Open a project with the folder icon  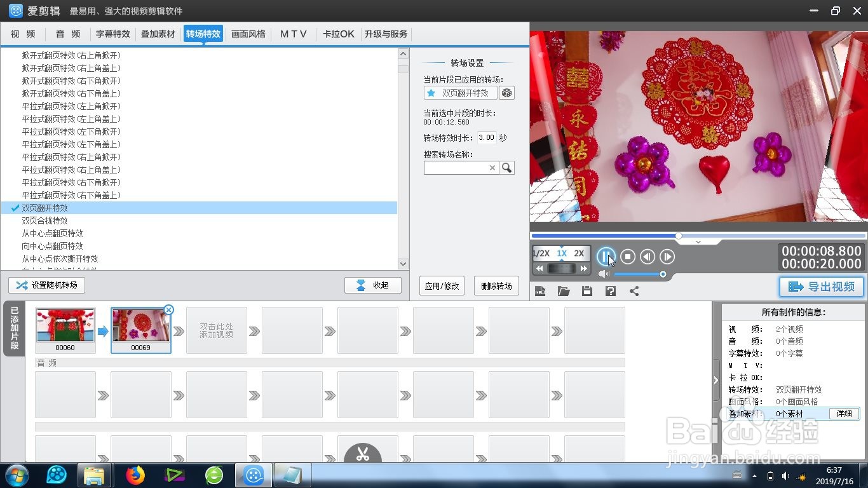pos(564,290)
